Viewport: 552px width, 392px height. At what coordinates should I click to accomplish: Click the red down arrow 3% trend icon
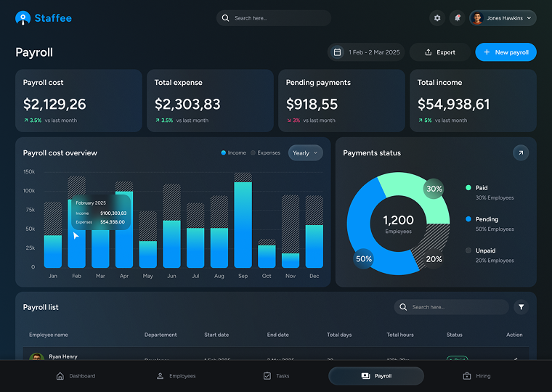pos(289,121)
